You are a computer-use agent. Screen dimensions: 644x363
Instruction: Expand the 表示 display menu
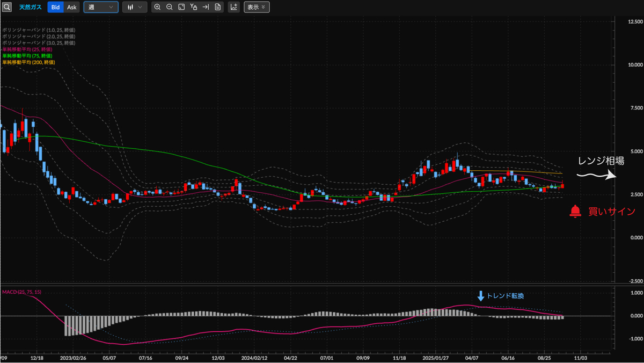tap(257, 7)
